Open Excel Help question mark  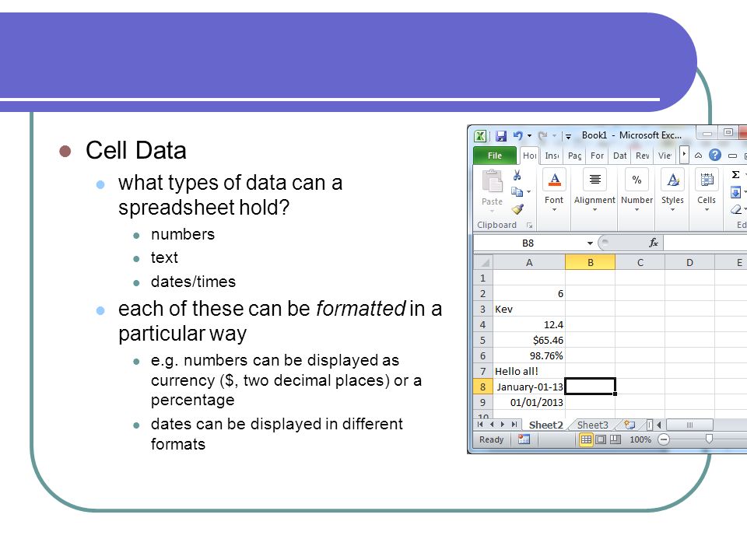click(x=714, y=155)
